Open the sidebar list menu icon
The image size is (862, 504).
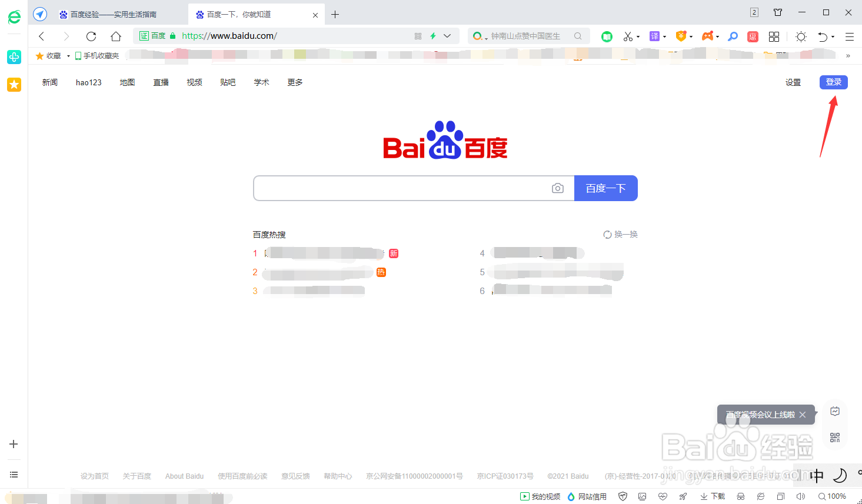point(14,475)
